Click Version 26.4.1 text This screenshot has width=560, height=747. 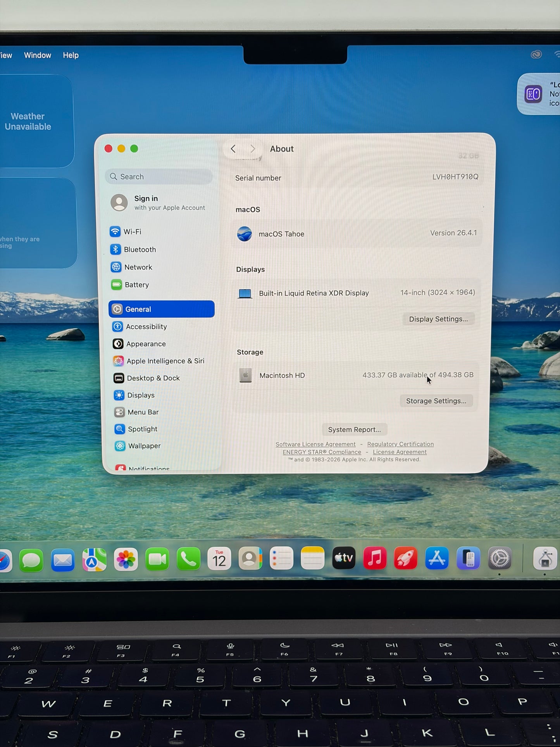pos(453,233)
